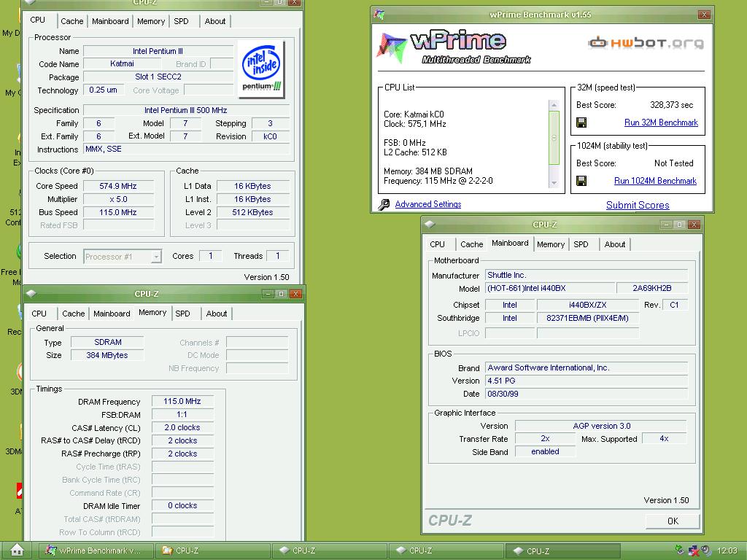
Task: Click DRAM Frequency value 115.0 MHz
Action: click(182, 402)
